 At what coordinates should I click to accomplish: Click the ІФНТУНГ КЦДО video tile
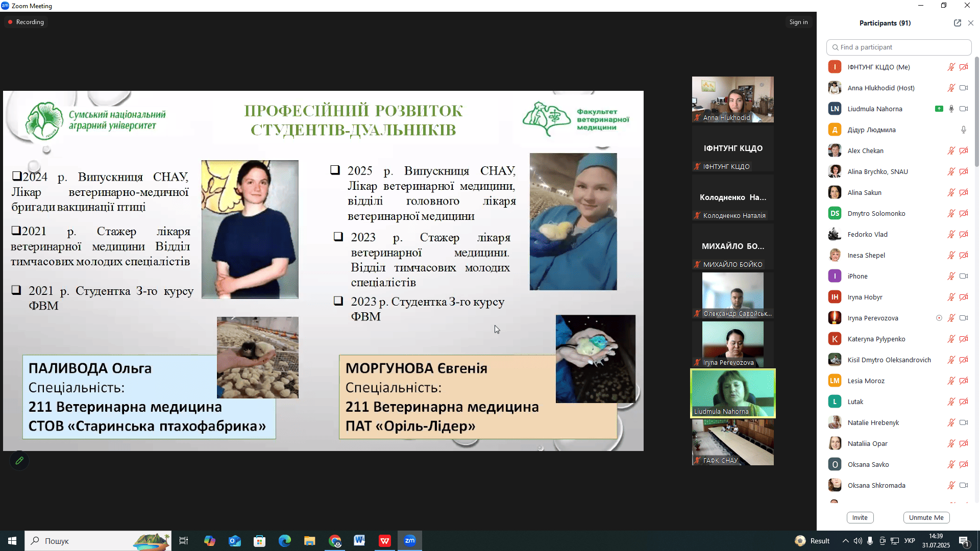point(733,148)
